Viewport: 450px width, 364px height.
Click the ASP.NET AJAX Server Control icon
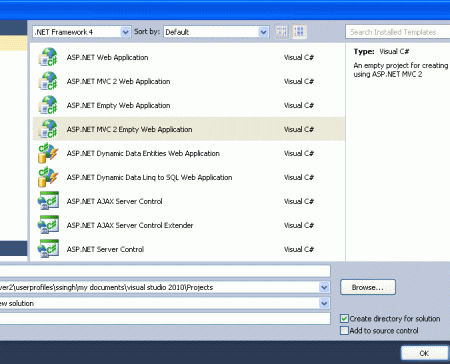tap(48, 201)
